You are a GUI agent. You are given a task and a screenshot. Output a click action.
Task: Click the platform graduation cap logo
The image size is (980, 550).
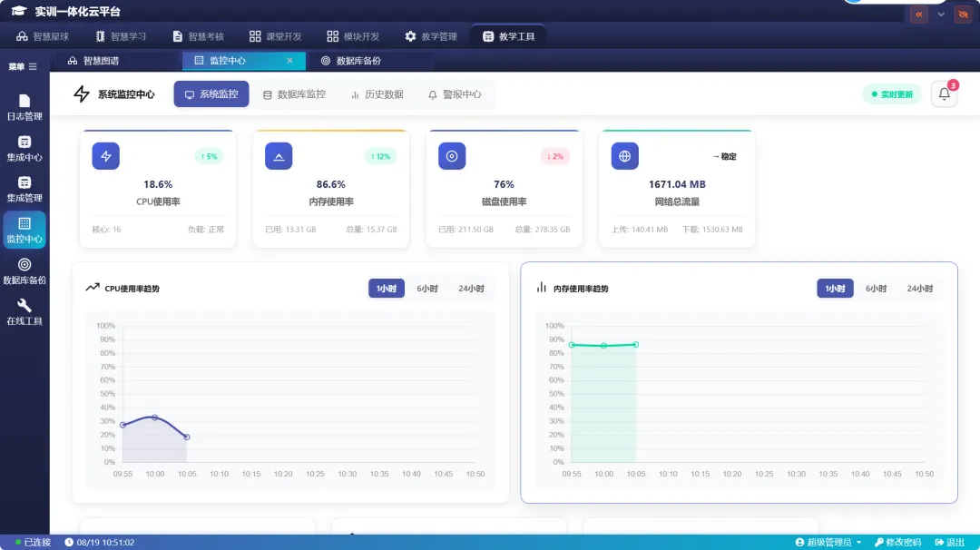pos(19,11)
